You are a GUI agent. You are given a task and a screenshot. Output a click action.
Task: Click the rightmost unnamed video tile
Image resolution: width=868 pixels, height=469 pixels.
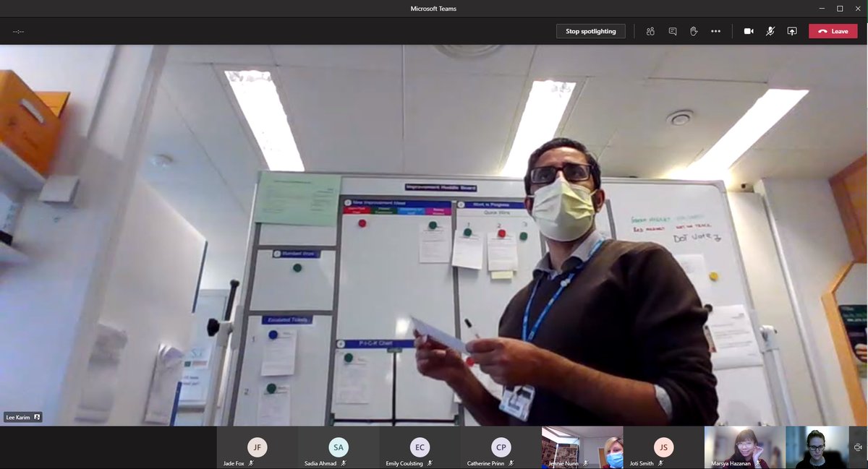pos(817,447)
